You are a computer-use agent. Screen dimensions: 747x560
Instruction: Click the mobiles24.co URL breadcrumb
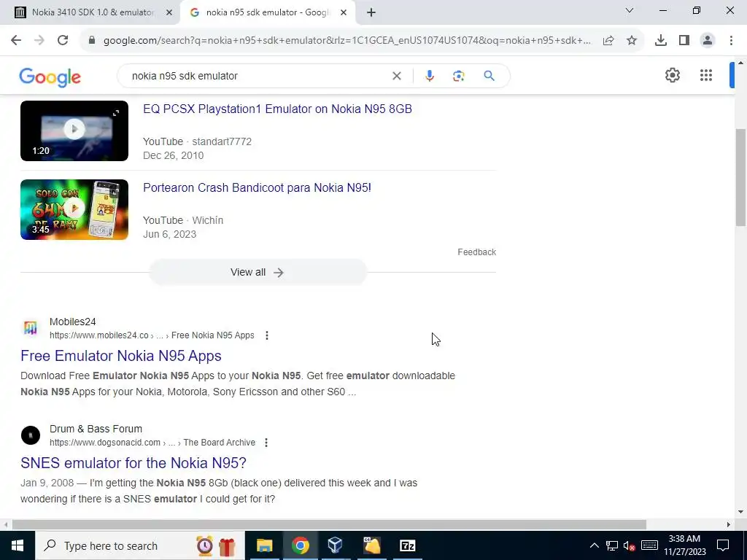[152, 335]
